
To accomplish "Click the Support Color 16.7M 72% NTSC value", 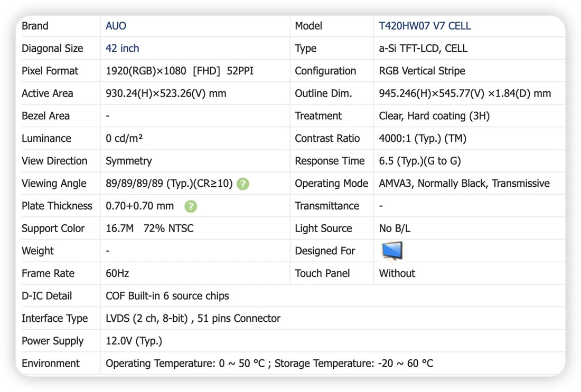I will [x=149, y=228].
